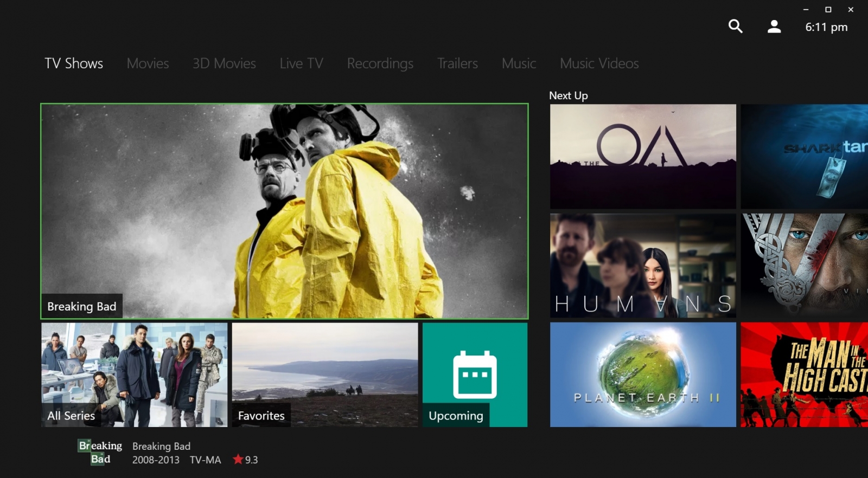Click the 9.3 star rating

(x=245, y=460)
